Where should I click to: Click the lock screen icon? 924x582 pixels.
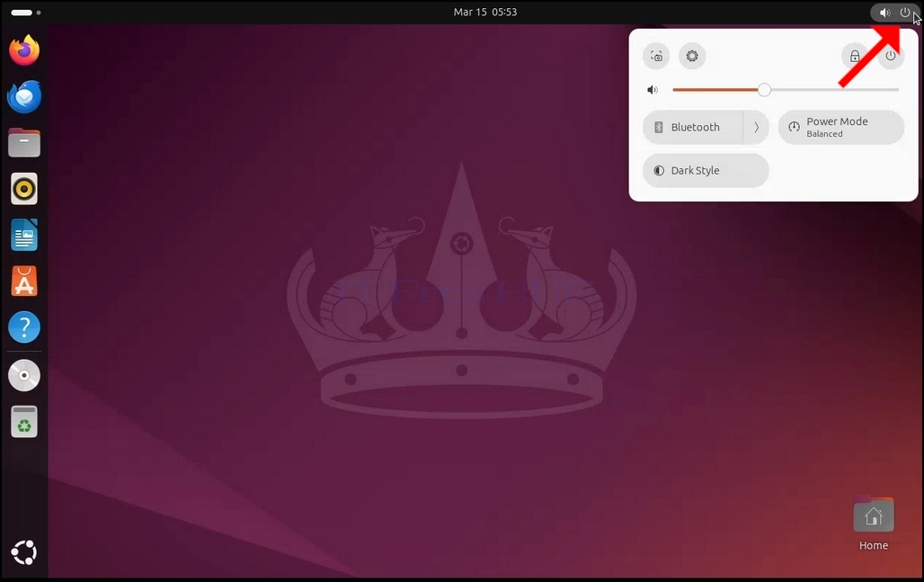click(855, 56)
